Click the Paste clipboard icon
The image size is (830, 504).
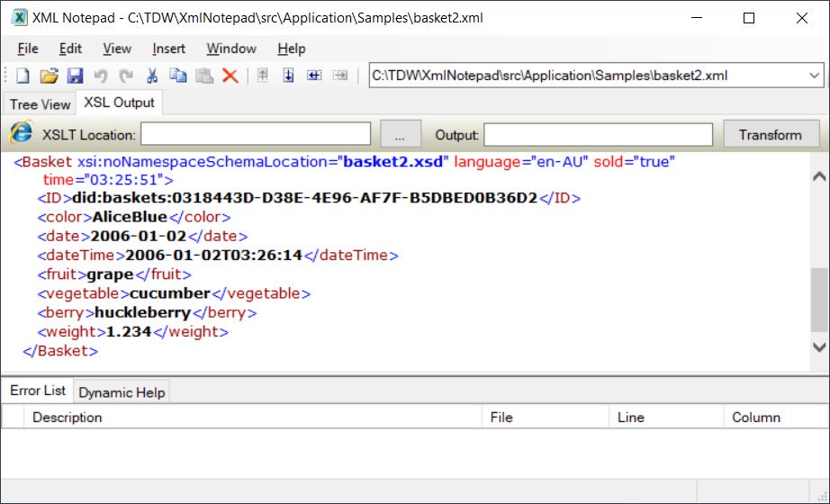[203, 76]
